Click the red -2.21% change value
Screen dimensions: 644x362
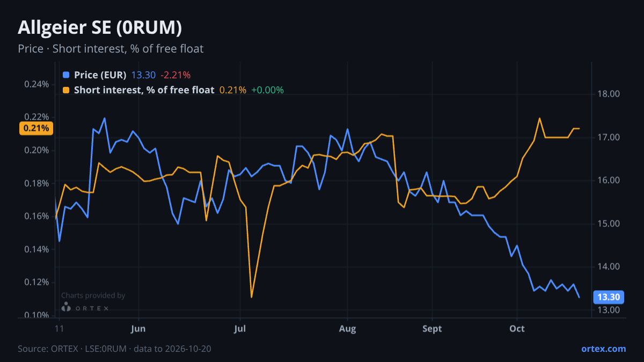point(175,75)
